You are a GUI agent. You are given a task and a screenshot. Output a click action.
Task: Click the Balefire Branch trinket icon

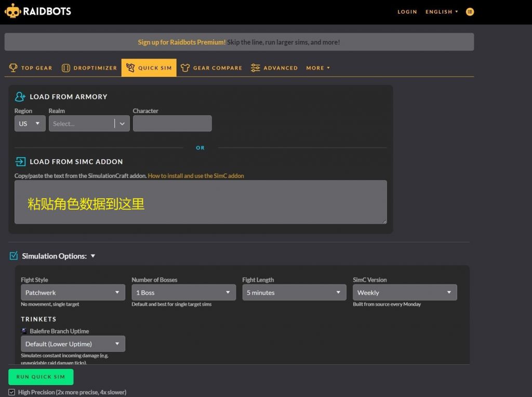pyautogui.click(x=23, y=331)
